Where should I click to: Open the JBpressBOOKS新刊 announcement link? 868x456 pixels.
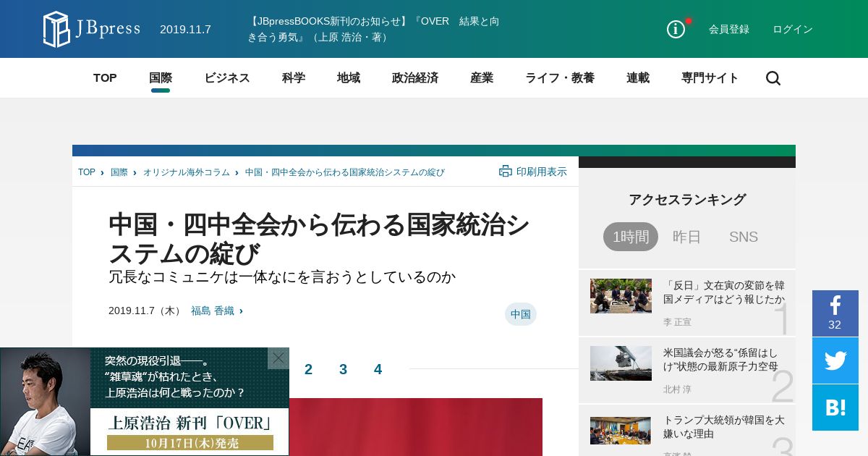374,29
